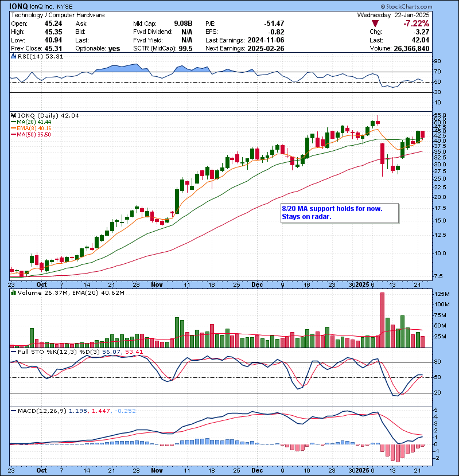This screenshot has height=476, width=459.
Task: Click the Technology / Computer Hardware sector label
Action: coord(58,15)
